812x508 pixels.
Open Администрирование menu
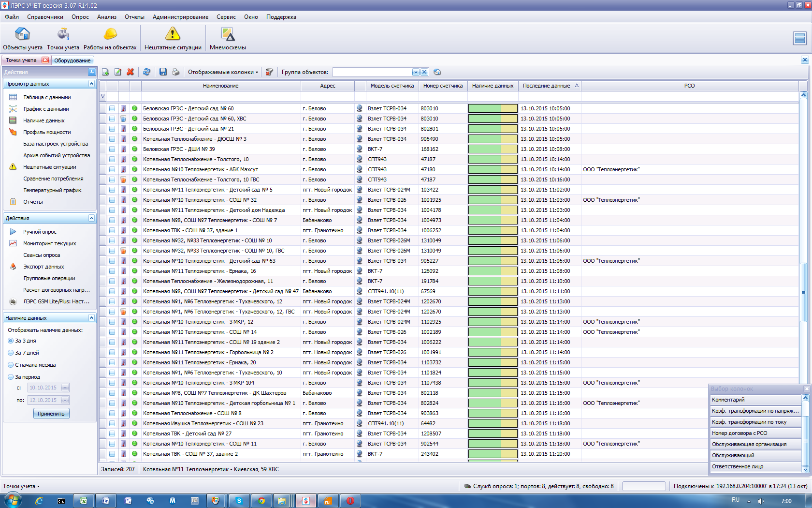tap(180, 17)
